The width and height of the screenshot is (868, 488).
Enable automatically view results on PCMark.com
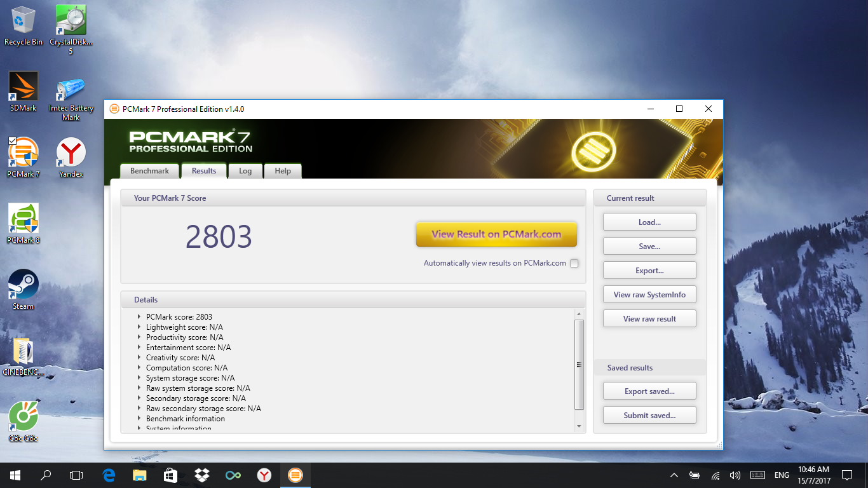574,264
